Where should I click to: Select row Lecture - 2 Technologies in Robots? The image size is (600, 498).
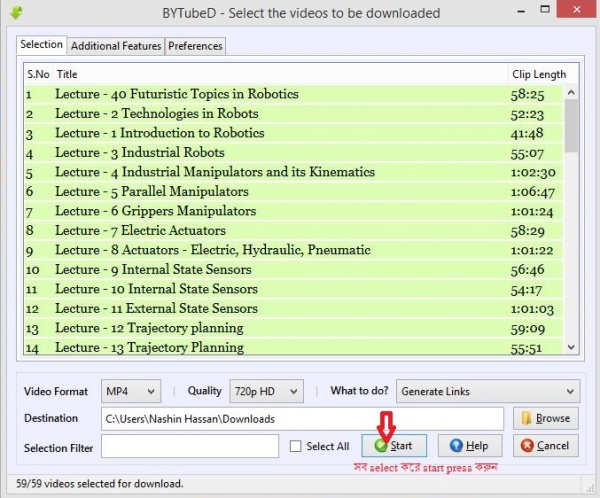point(293,114)
